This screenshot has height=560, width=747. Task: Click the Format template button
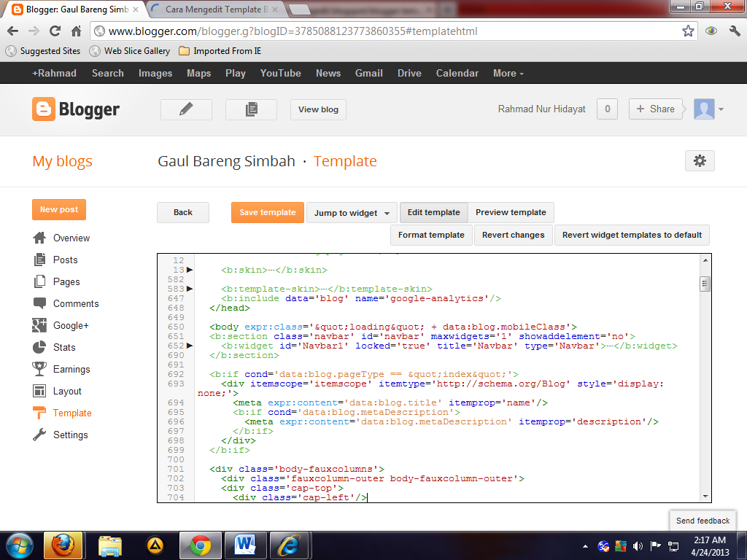pos(431,235)
